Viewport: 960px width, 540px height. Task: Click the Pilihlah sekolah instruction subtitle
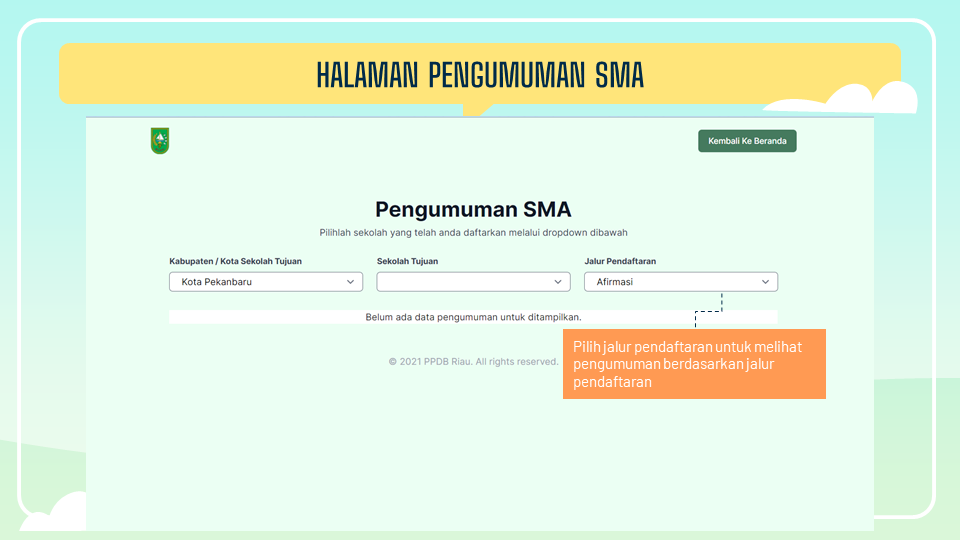tap(473, 232)
